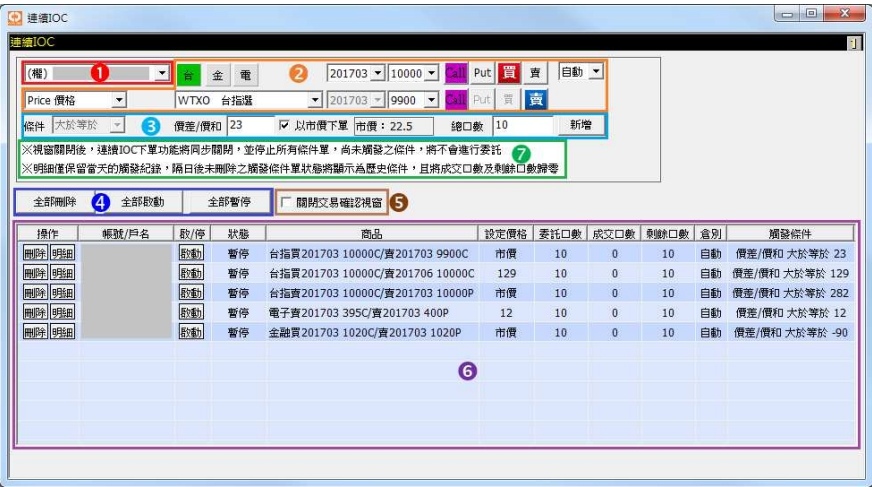
Task: Open the account dropdown
Action: tap(162, 73)
